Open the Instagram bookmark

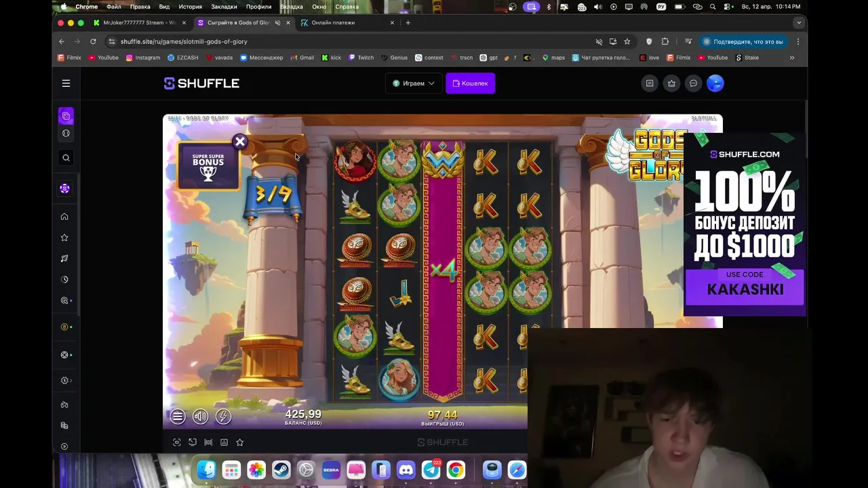click(x=143, y=58)
